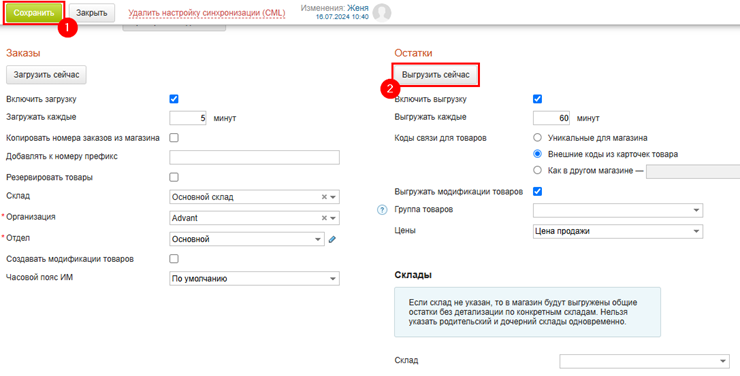Click the Женя user name link
The height and width of the screenshot is (376, 740).
point(358,8)
